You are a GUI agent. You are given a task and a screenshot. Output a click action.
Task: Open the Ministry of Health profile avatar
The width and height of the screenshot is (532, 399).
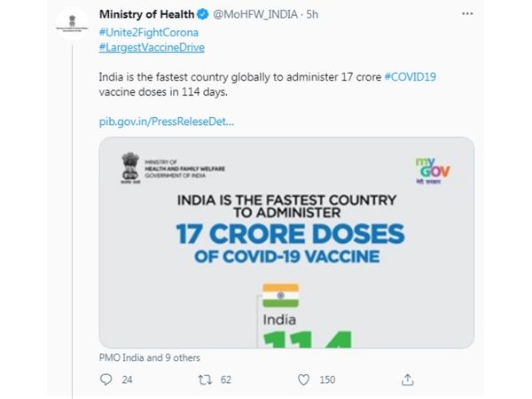72,24
